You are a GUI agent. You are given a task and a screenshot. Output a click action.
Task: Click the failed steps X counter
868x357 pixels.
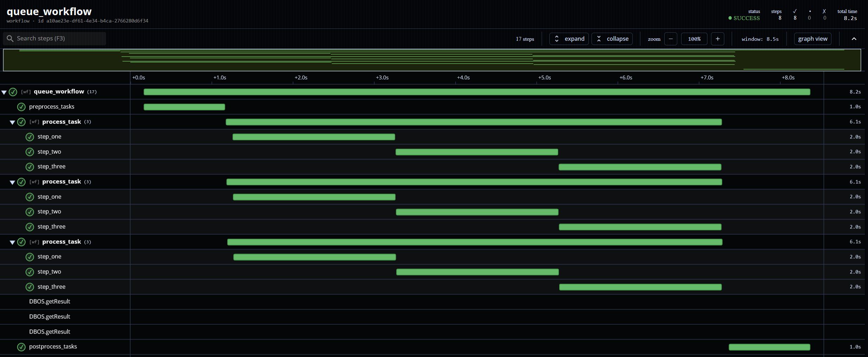(x=824, y=15)
